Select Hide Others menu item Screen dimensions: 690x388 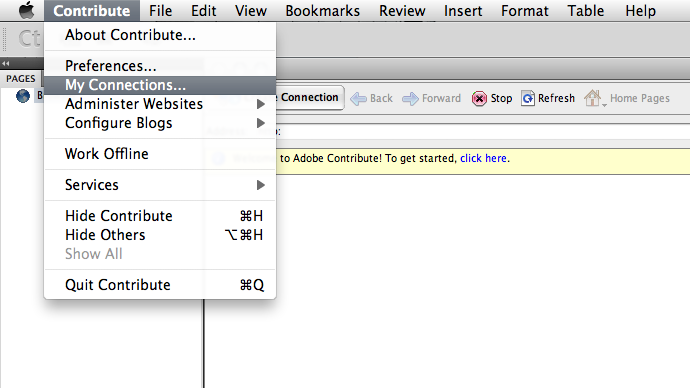160,235
